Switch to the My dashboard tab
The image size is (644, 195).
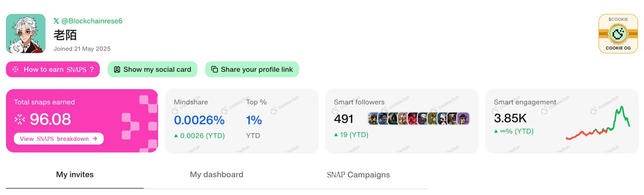coord(216,175)
